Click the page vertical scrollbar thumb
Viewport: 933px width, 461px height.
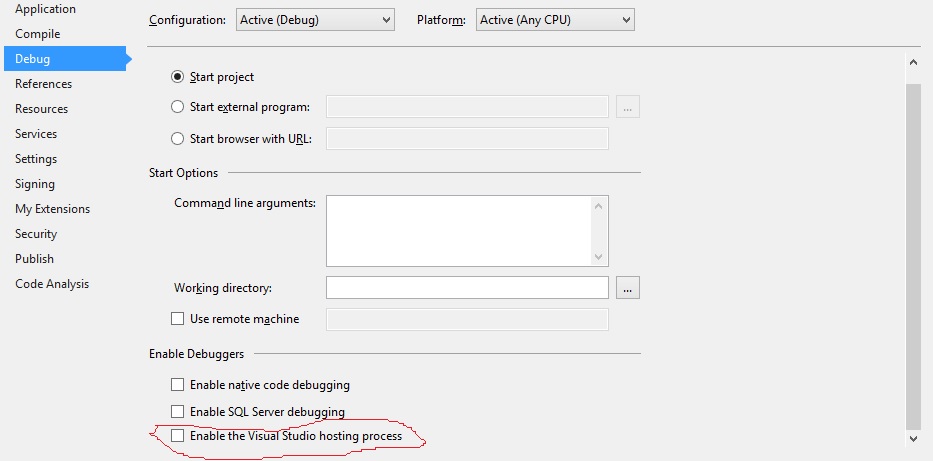click(913, 256)
